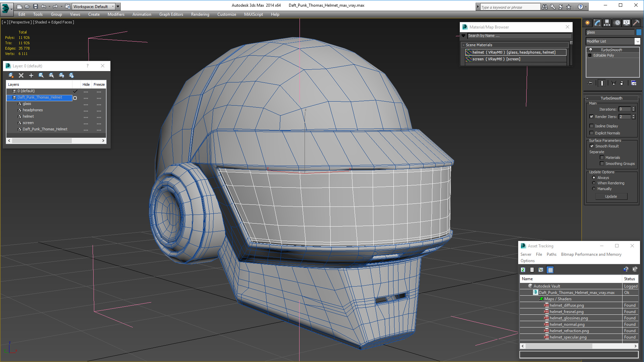Viewport: 644px width, 362px height.
Task: Toggle Show End Result icon in modifier stack
Action: click(602, 83)
